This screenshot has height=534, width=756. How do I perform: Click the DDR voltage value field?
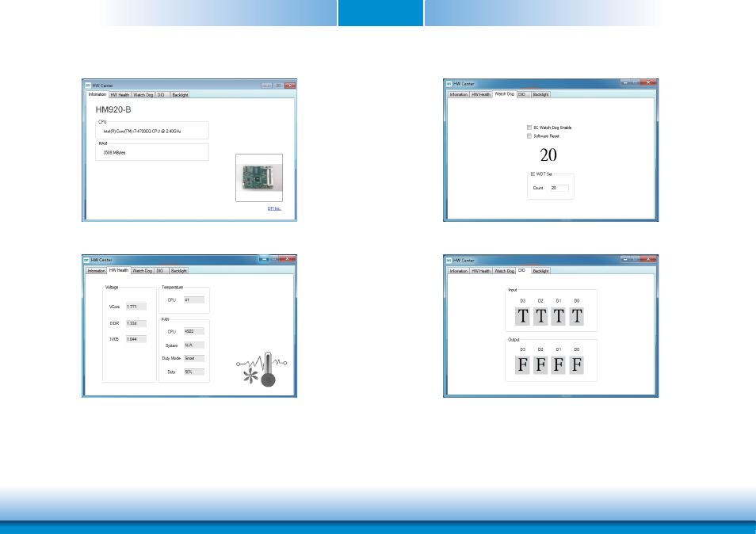coord(136,323)
